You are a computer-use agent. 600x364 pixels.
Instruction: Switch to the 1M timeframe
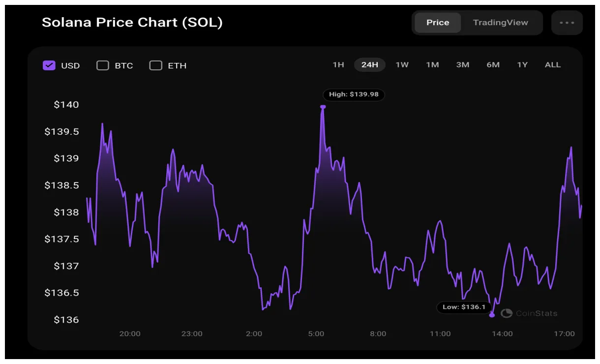432,64
